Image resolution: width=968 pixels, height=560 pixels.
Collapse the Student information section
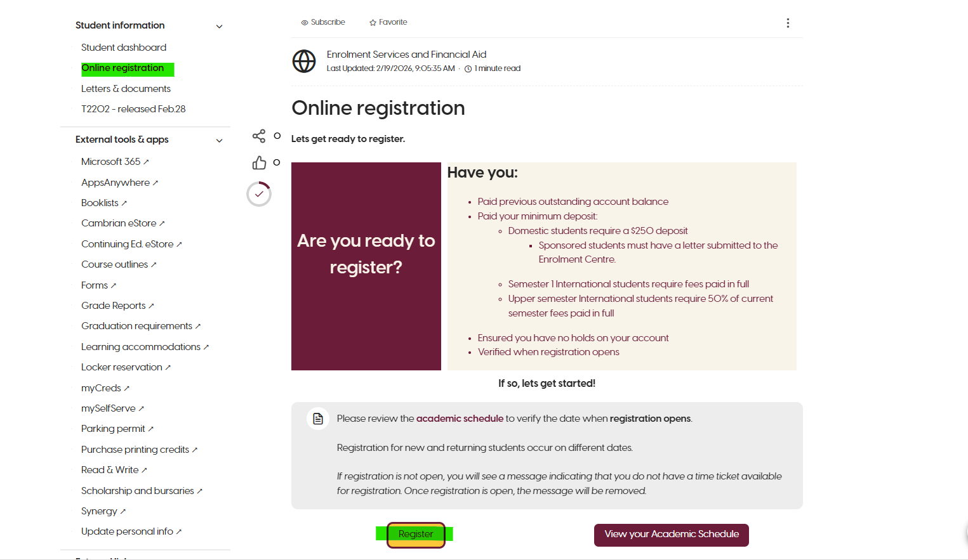coord(219,27)
